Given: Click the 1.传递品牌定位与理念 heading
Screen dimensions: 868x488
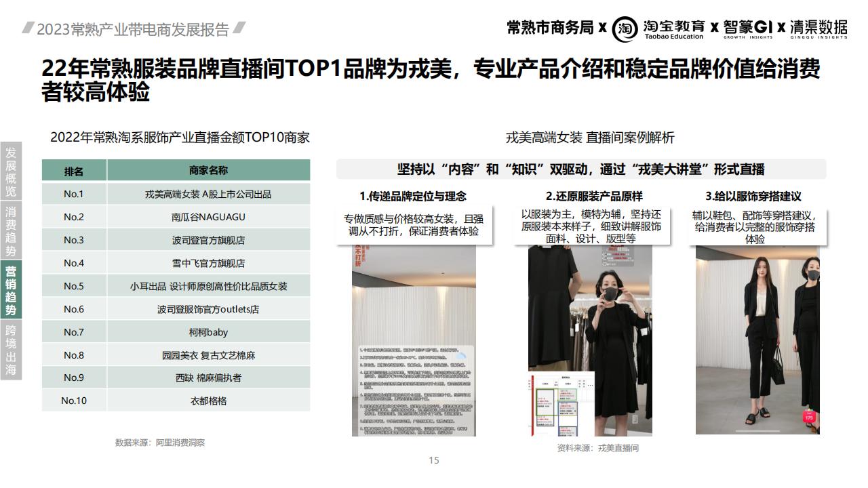Looking at the screenshot, I should (x=413, y=197).
